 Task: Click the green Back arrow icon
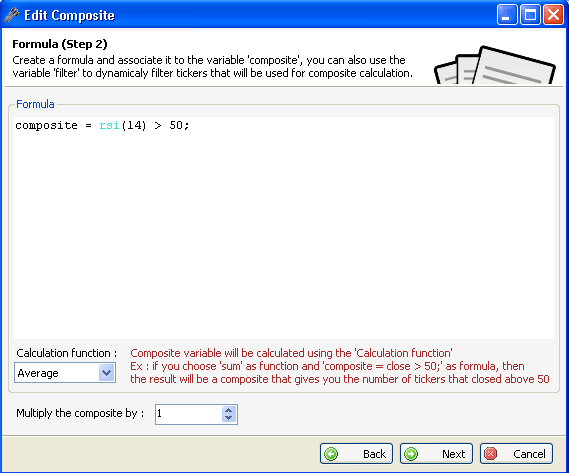(331, 454)
